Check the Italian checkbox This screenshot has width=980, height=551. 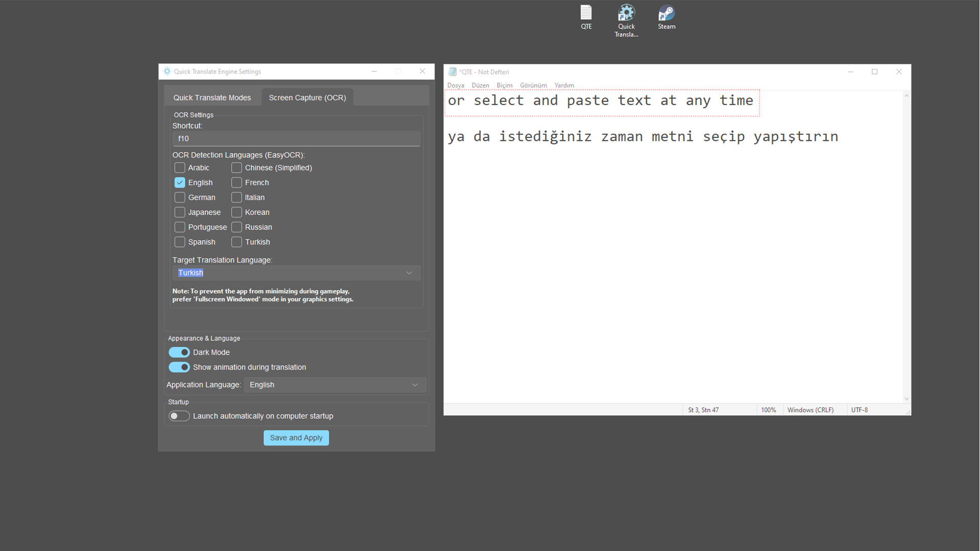point(236,197)
